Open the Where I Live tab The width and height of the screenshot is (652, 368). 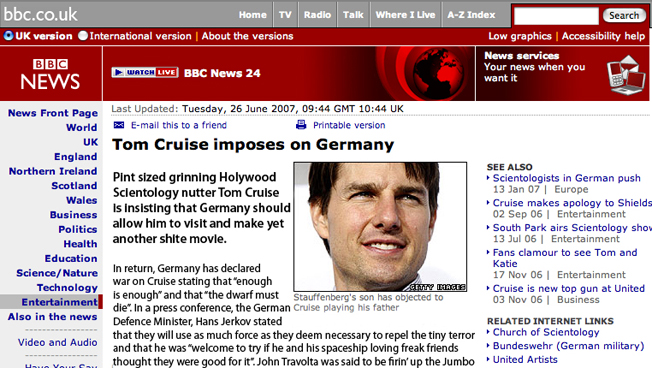click(405, 15)
